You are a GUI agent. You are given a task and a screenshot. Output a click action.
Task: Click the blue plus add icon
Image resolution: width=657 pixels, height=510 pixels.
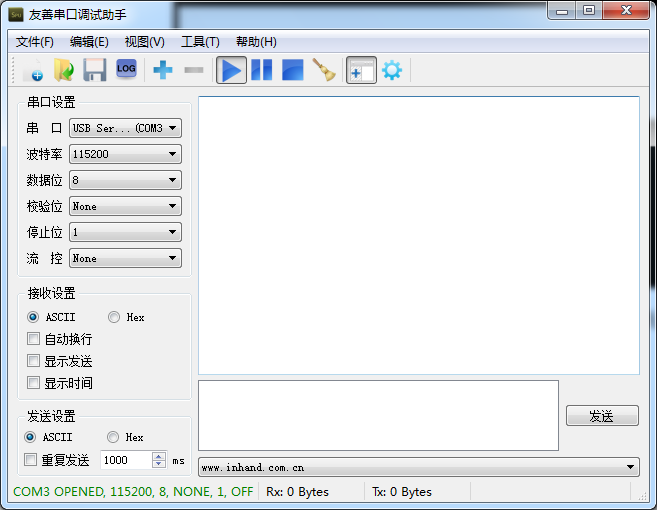coord(162,70)
